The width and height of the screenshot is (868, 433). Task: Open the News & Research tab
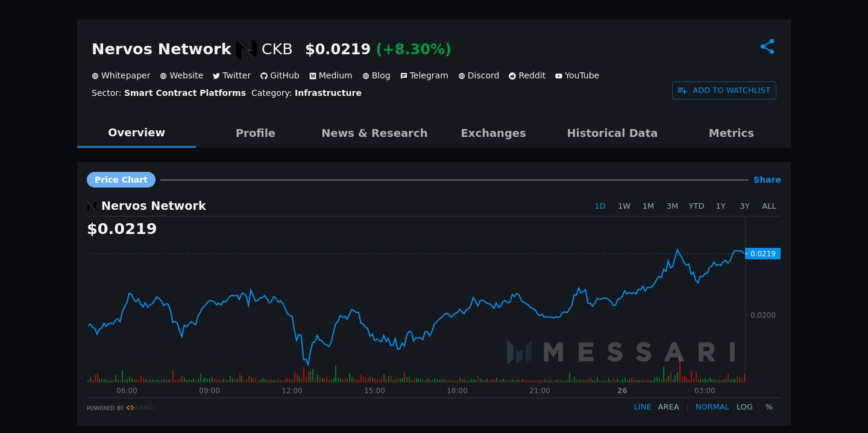pyautogui.click(x=374, y=133)
